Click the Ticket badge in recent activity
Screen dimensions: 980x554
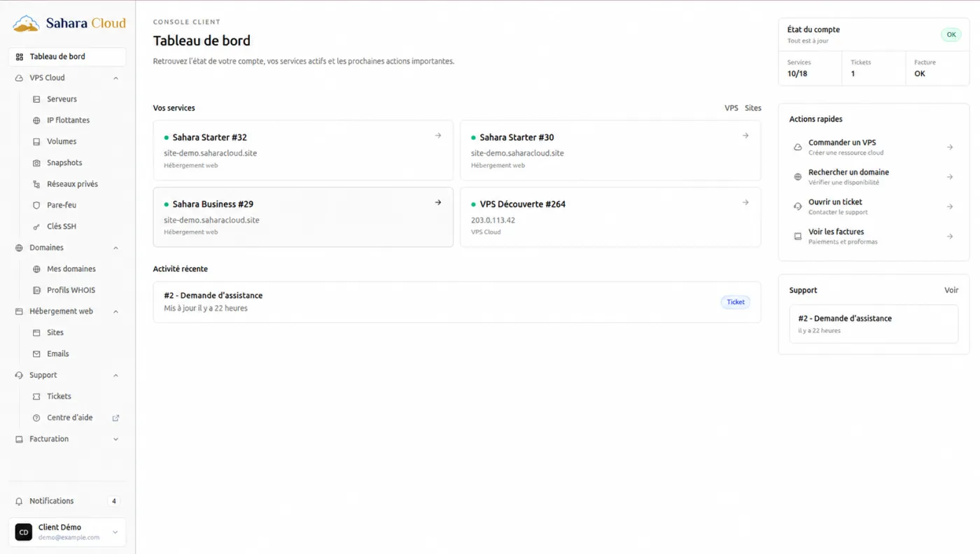[736, 302]
